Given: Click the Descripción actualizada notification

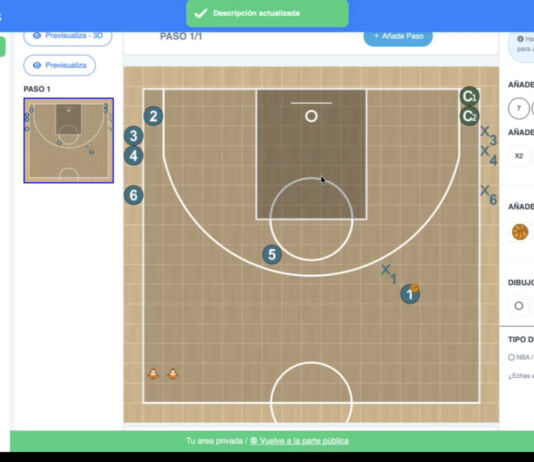Looking at the screenshot, I should (267, 13).
